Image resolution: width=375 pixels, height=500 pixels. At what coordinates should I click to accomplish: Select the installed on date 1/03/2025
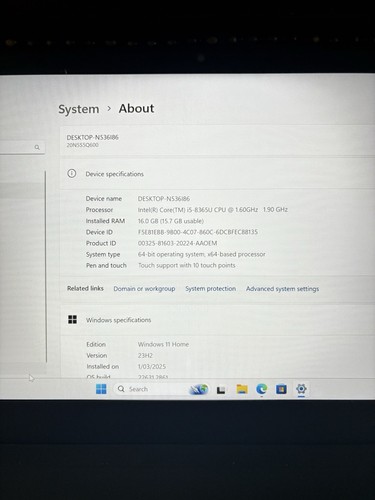point(152,367)
